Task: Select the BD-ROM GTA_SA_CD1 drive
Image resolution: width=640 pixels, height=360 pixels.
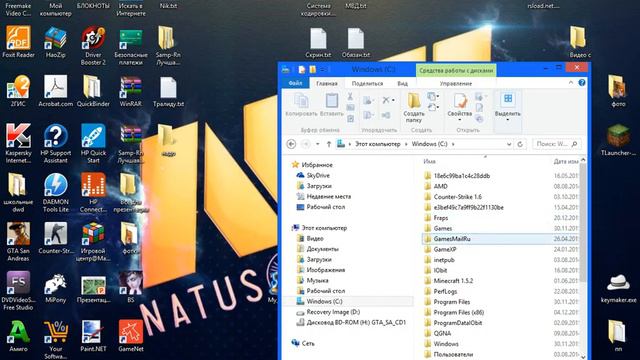Action: (351, 322)
